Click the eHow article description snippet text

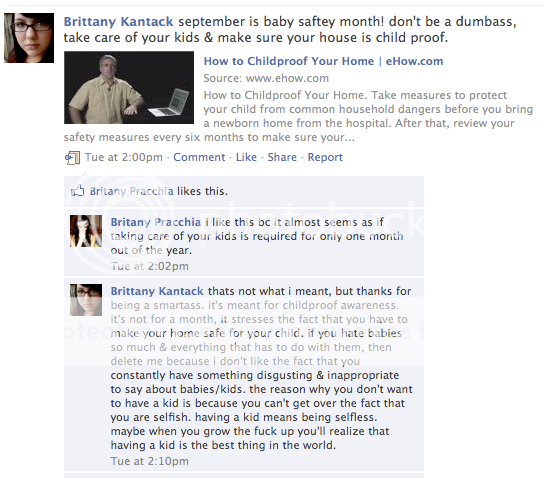[x=298, y=116]
